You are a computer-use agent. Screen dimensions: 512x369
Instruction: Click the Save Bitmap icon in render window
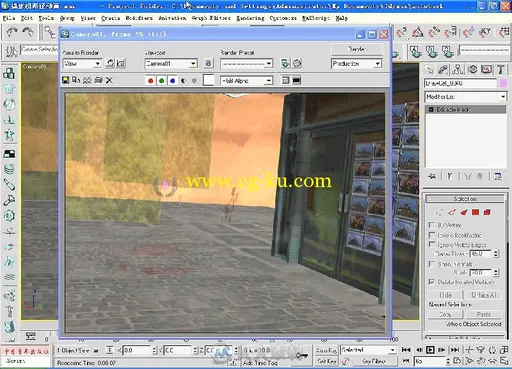(65, 80)
